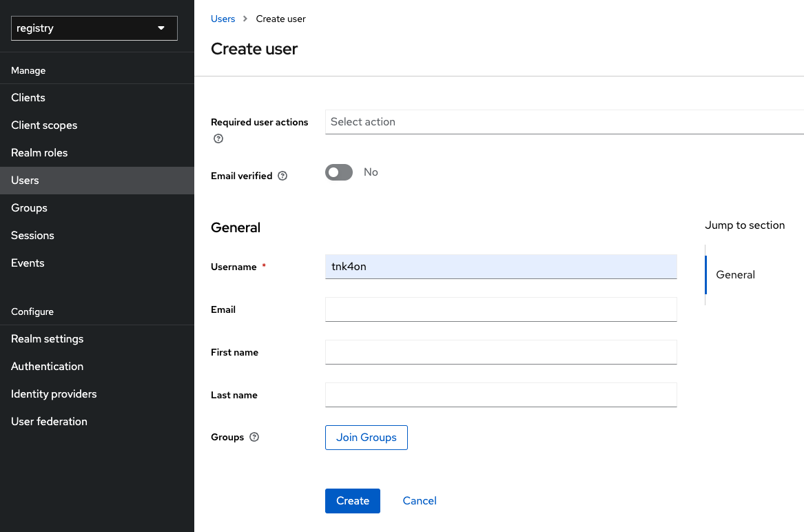
Task: Toggle Email verified to Yes
Action: [338, 172]
